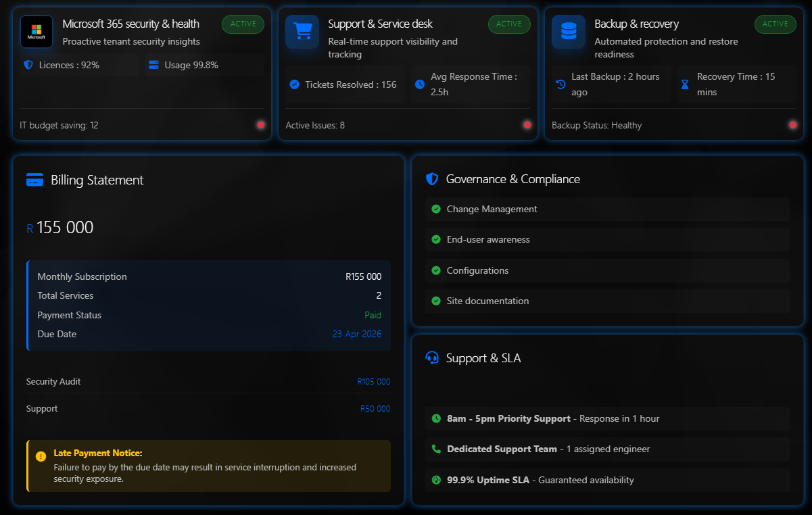
Task: Click the headset icon on Support & SLA
Action: 431,358
